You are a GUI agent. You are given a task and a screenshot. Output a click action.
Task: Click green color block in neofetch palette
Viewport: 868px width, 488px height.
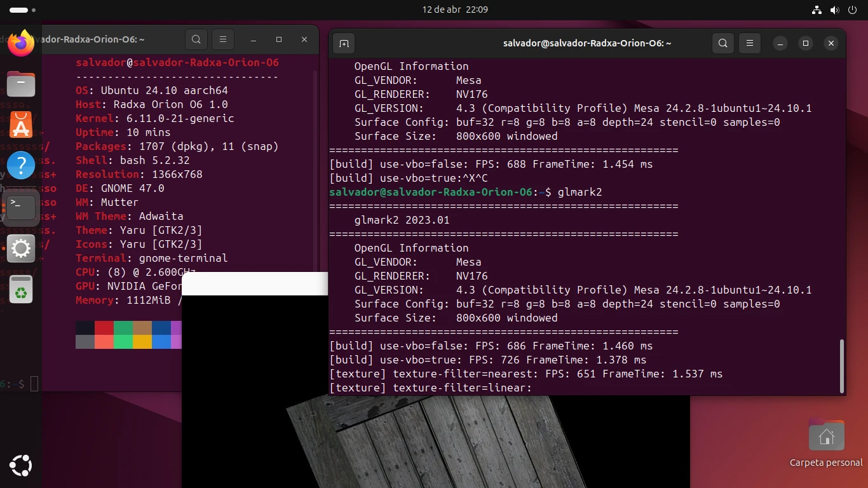coord(123,328)
